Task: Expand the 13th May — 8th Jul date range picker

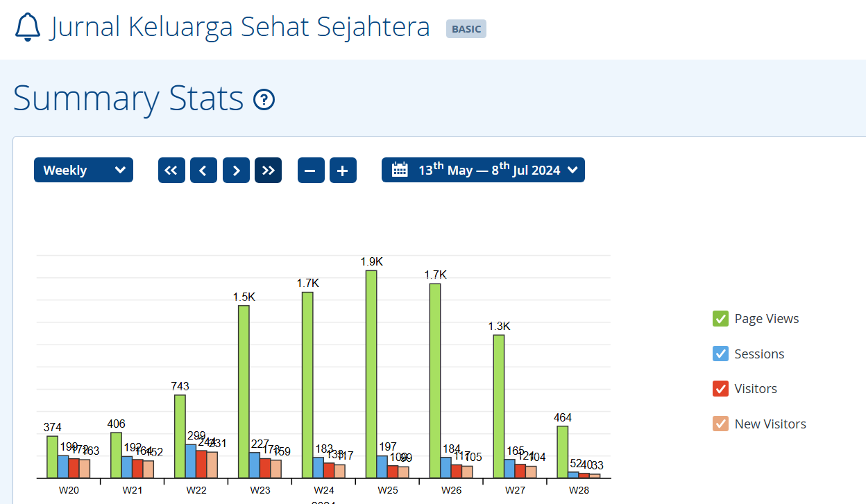Action: click(483, 171)
